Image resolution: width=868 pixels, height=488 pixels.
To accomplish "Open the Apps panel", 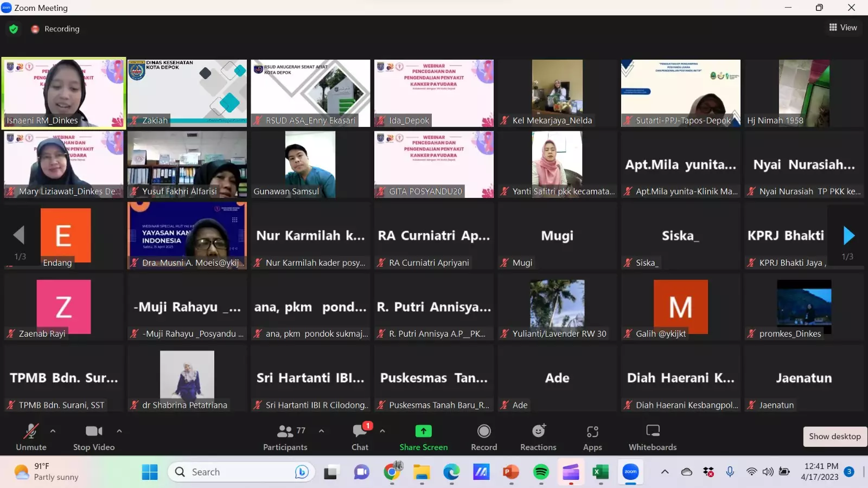I will (592, 436).
